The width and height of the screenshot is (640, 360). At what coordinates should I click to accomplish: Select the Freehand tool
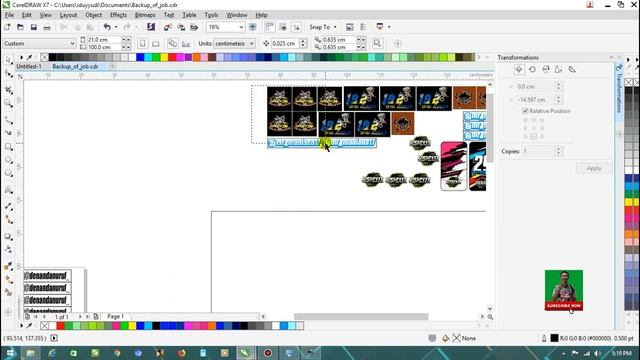point(8,120)
